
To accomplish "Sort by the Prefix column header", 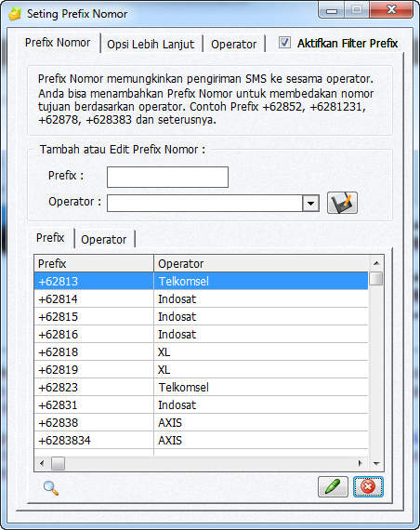I will [94, 263].
